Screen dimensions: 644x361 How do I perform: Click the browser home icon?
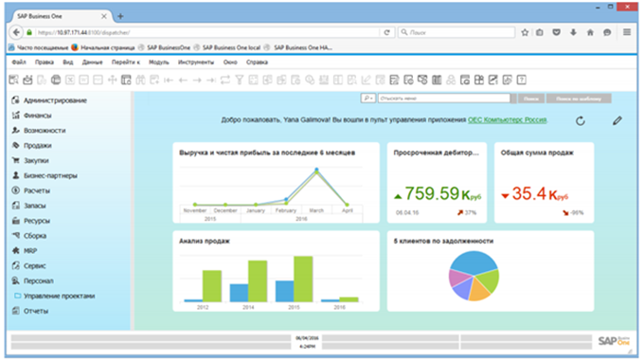tap(590, 32)
